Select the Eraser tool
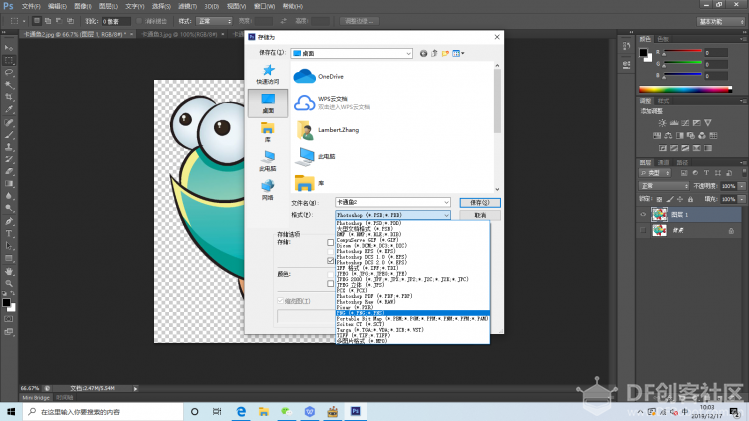This screenshot has height=421, width=749. (x=9, y=171)
